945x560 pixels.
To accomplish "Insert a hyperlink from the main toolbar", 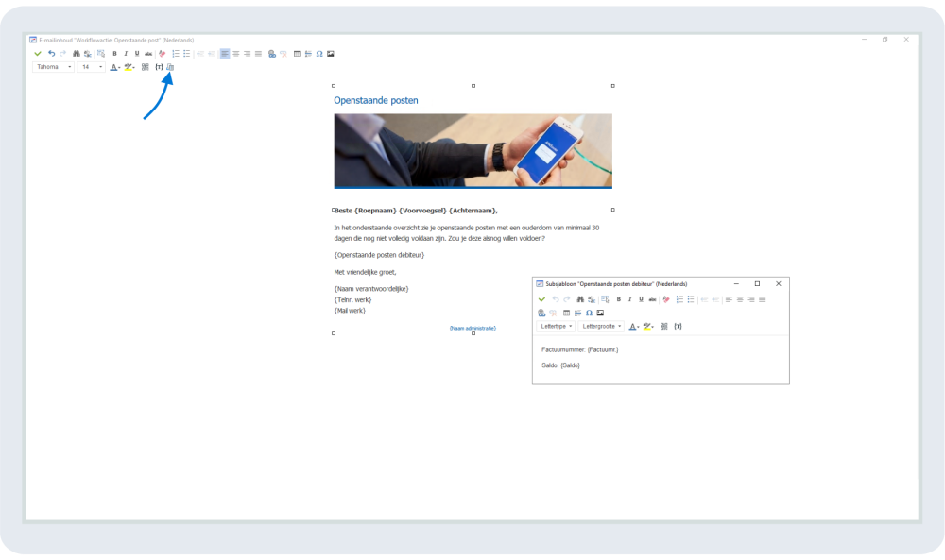I will [271, 54].
